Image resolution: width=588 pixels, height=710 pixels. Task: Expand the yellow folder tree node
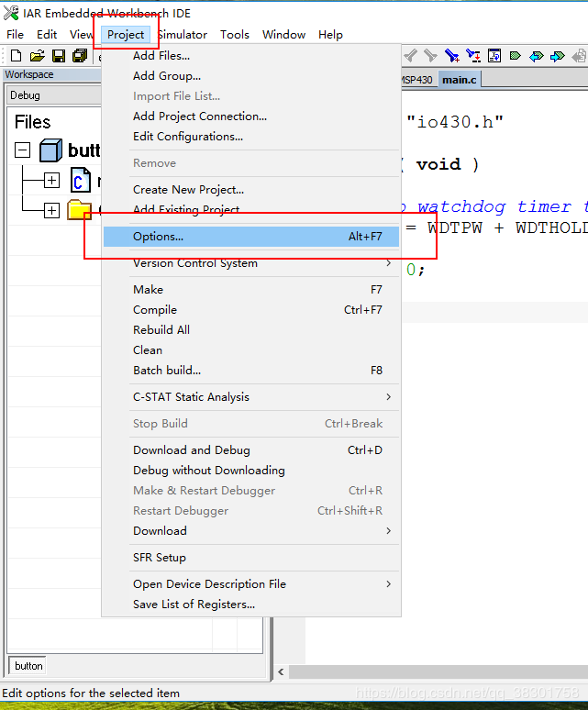[x=51, y=210]
